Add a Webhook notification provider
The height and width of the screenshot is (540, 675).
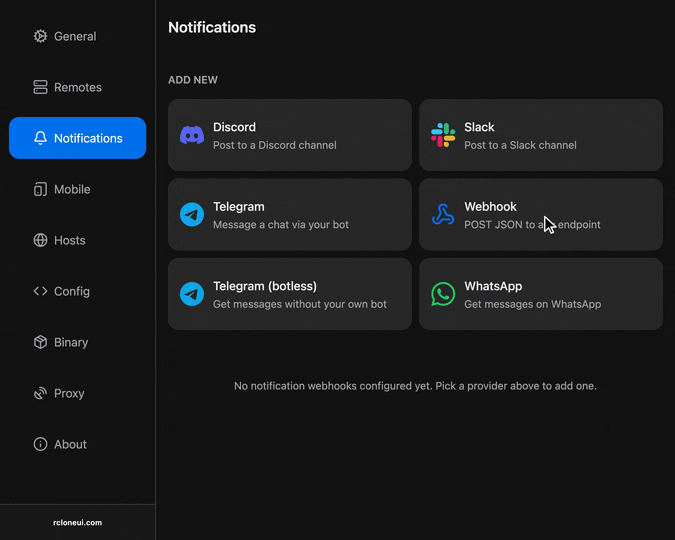point(541,214)
